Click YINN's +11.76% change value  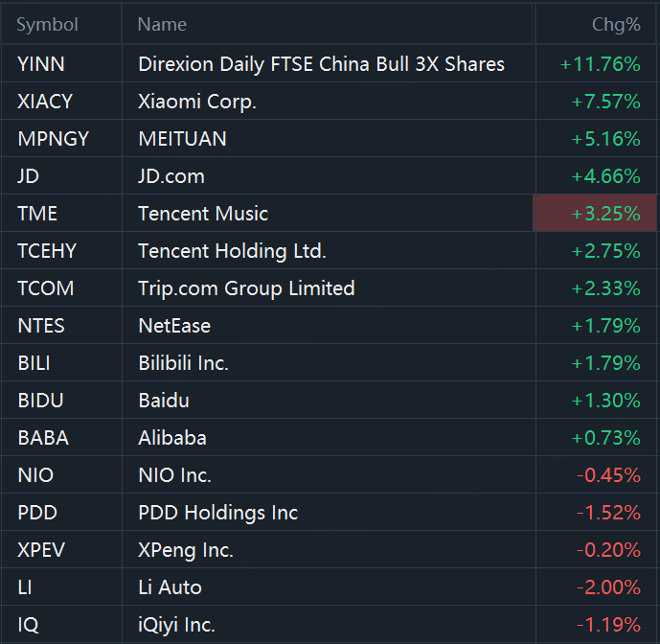coord(601,64)
